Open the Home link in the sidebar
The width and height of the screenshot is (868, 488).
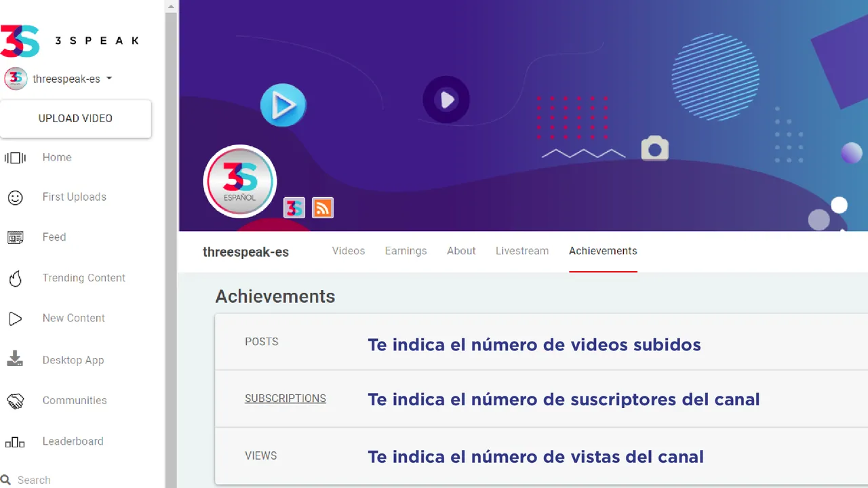point(57,157)
